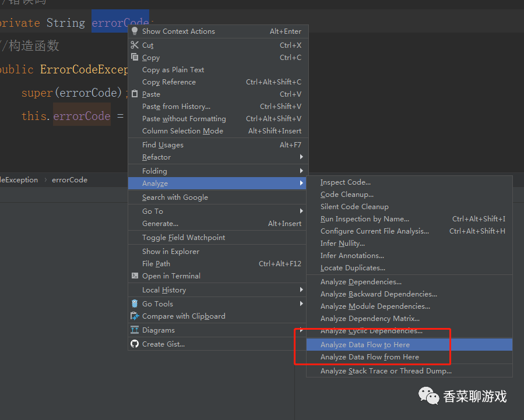Screen dimensions: 524x420
Task: Click the GitHub Create Gist icon
Action: [135, 344]
